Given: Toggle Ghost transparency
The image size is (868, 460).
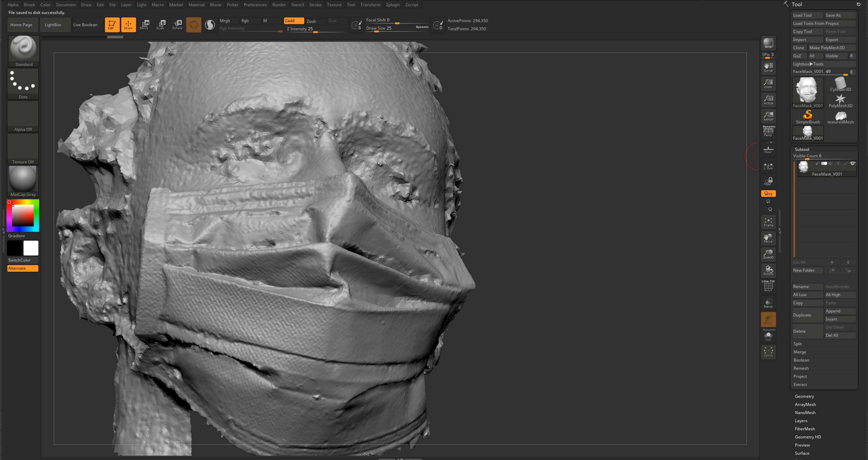Looking at the screenshot, I should (768, 319).
